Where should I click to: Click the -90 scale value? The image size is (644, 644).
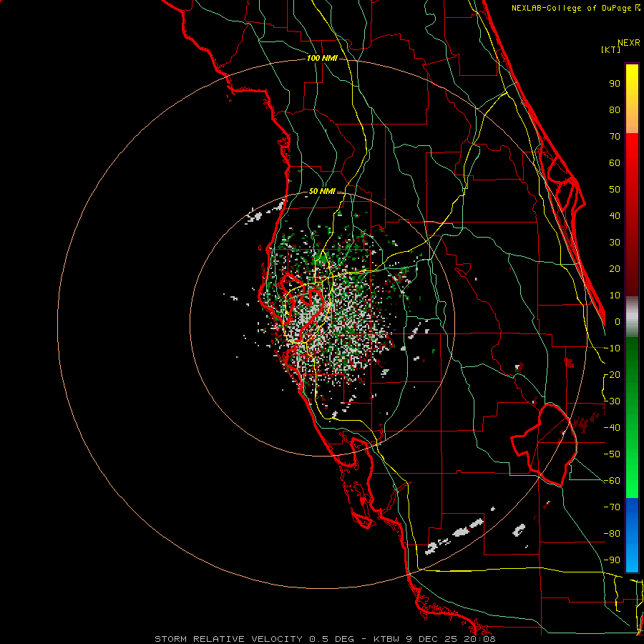coord(612,560)
